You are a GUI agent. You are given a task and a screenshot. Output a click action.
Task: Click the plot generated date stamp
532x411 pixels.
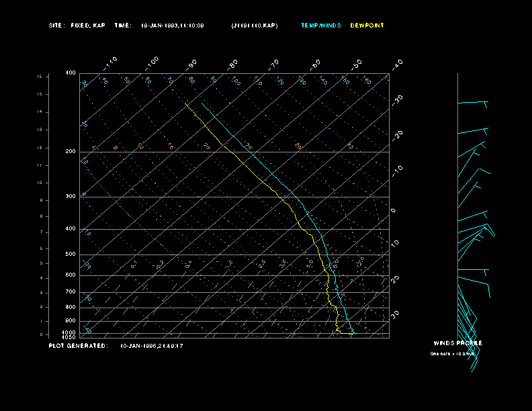pyautogui.click(x=152, y=346)
